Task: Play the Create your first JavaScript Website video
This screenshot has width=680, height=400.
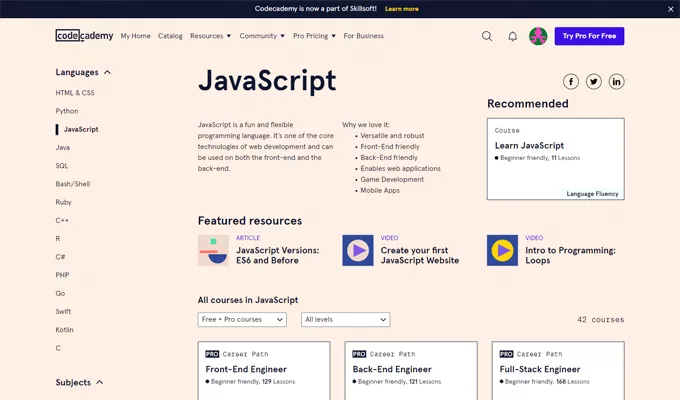Action: tap(358, 250)
